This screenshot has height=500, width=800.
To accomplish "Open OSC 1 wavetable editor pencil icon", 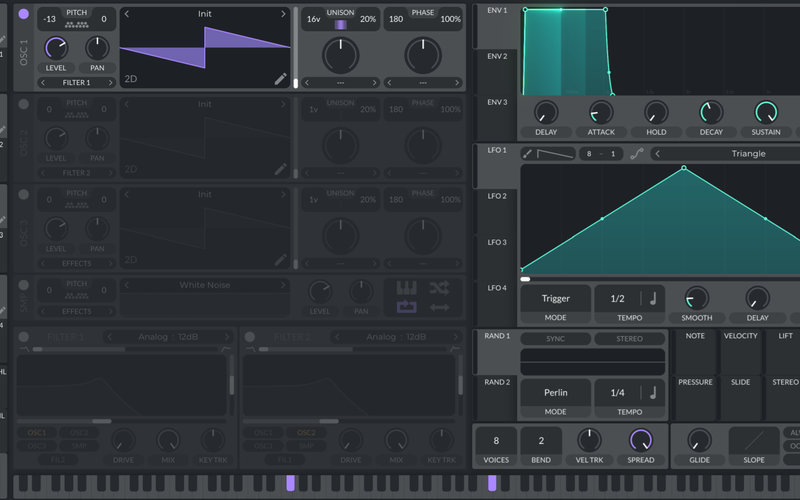I will 281,78.
